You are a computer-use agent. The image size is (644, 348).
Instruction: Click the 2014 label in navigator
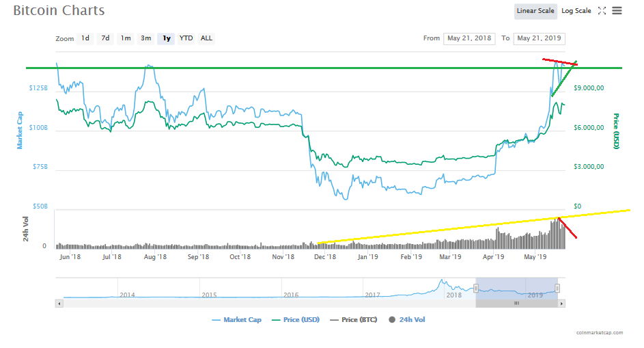(127, 295)
